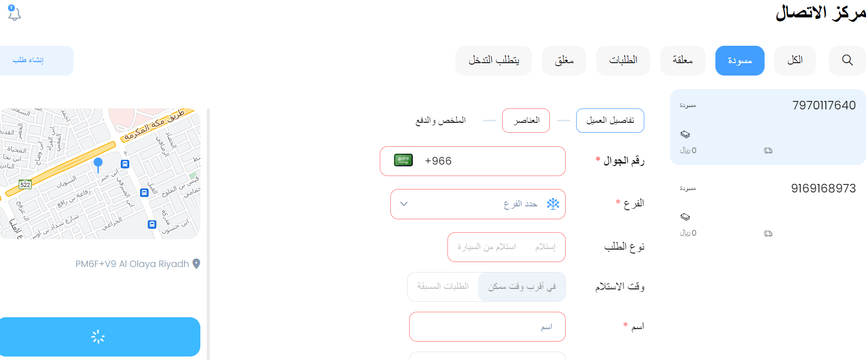Choose الطلبات المسبقة pickup time option
This screenshot has height=360, width=868.
point(443,286)
